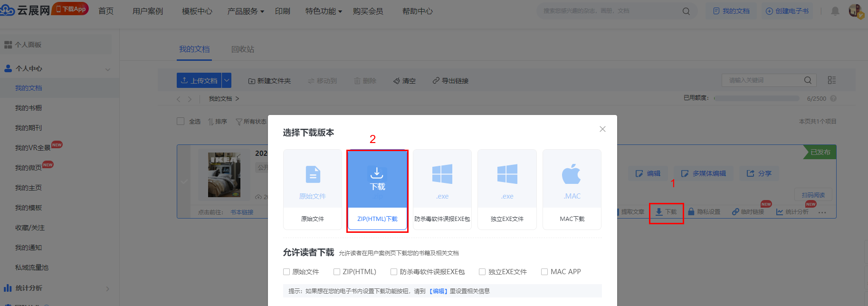Viewport: 868px width, 306px height.
Task: Click the antivirus-safe EXE package tile
Action: tap(442, 190)
